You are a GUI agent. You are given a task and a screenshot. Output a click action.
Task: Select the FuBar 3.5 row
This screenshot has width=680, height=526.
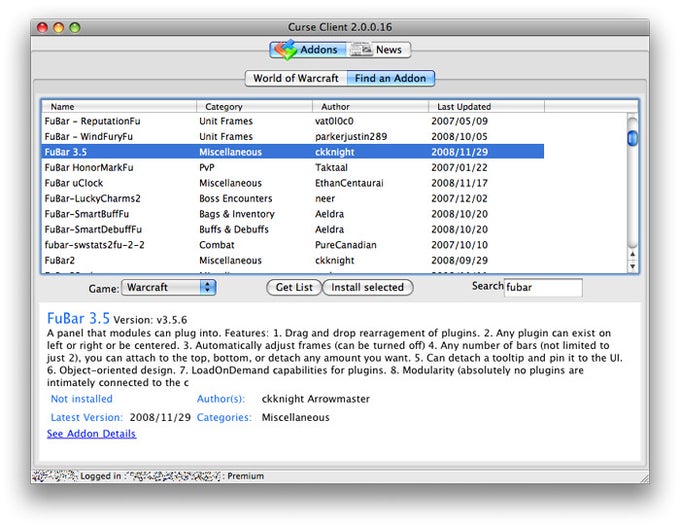pos(293,152)
